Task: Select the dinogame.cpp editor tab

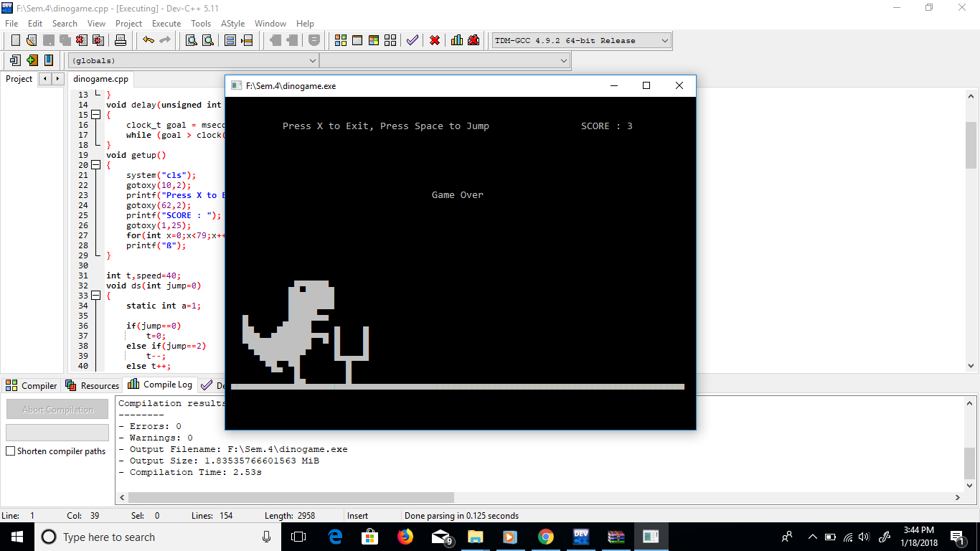Action: coord(100,79)
